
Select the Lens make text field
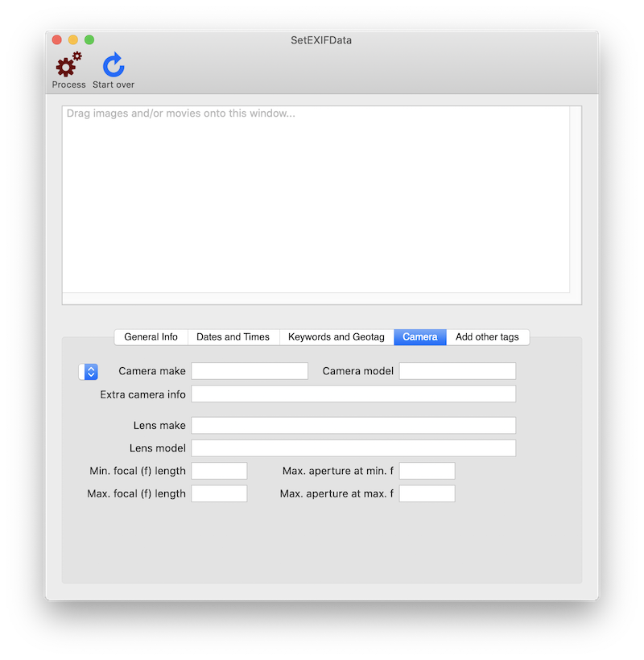coord(353,426)
